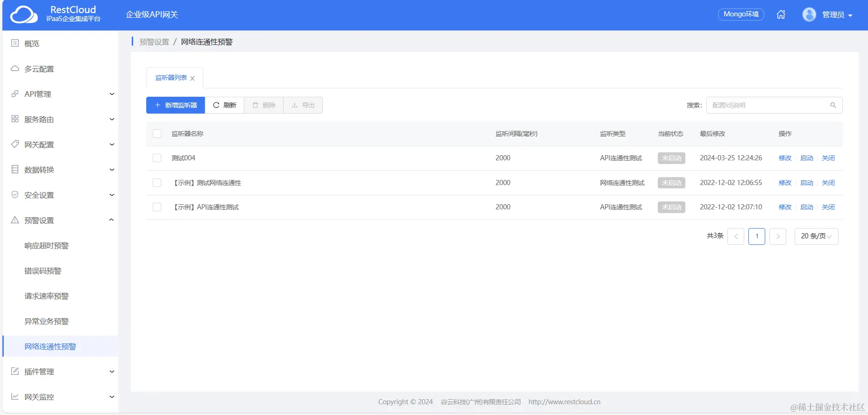
Task: Expand the 插件管理 menu
Action: (112, 372)
